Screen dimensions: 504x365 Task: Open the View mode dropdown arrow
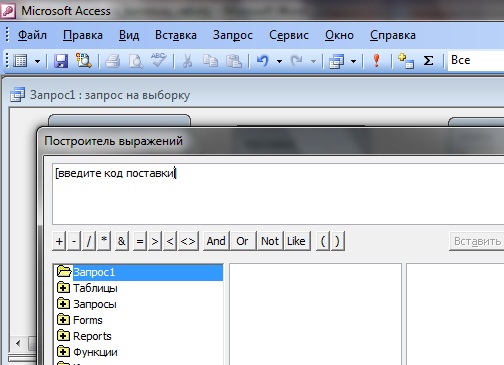coord(37,61)
